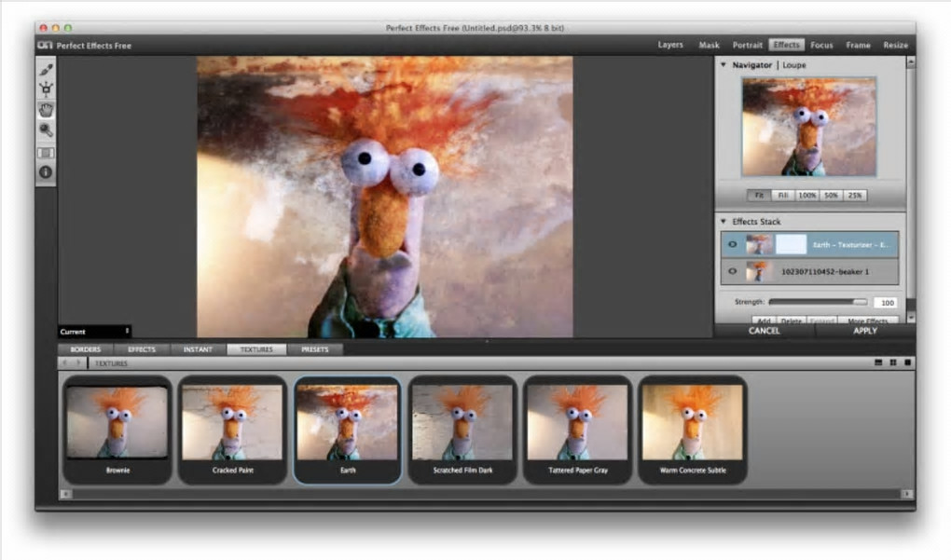Switch to the Navigator view
The width and height of the screenshot is (951, 560).
(752, 65)
